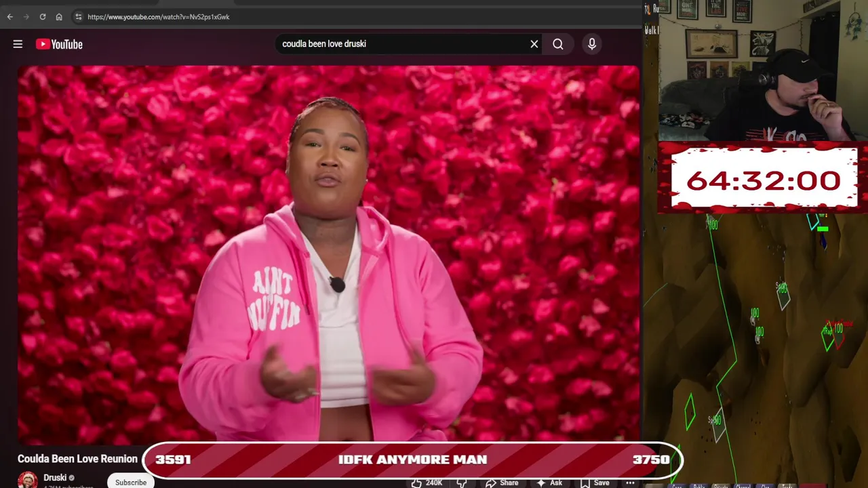The width and height of the screenshot is (868, 488).
Task: Click the 'Coulda Been Love Reunion' title
Action: coord(77,459)
